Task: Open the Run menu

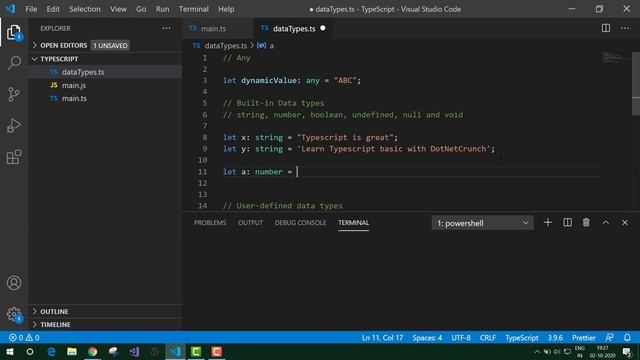Action: [162, 9]
